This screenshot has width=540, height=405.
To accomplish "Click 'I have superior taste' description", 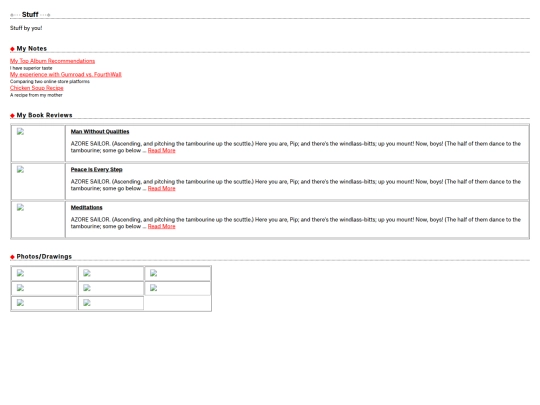I will click(x=31, y=68).
